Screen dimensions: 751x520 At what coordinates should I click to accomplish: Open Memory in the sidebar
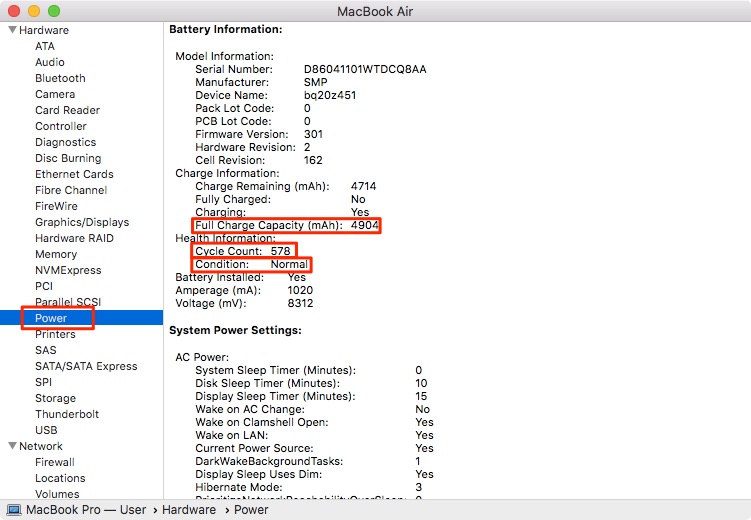point(56,254)
